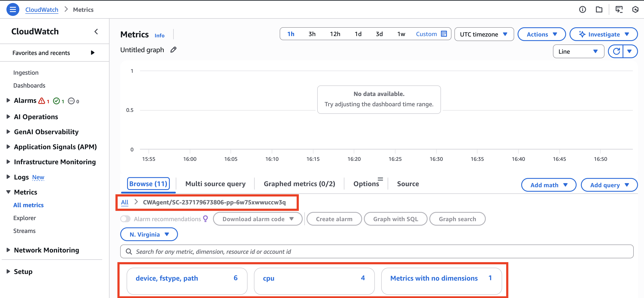Screen dimensions: 644x298
Task: Expand the Alarms section in the sidebar
Action: click(x=8, y=100)
